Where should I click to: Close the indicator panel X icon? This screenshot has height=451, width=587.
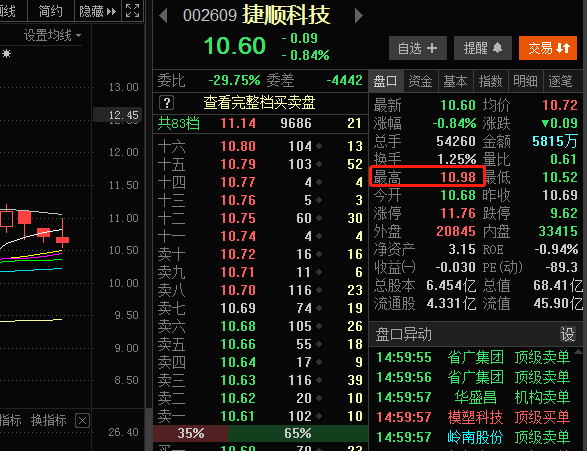point(82,421)
